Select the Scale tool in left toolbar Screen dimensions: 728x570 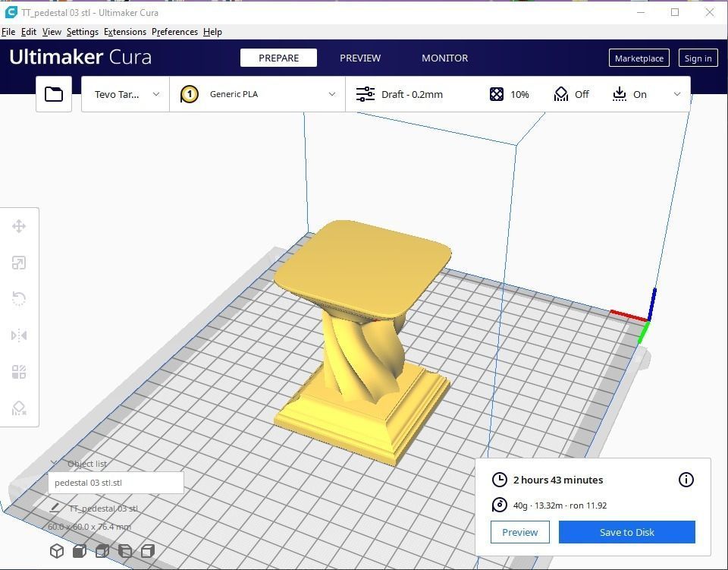tap(18, 263)
